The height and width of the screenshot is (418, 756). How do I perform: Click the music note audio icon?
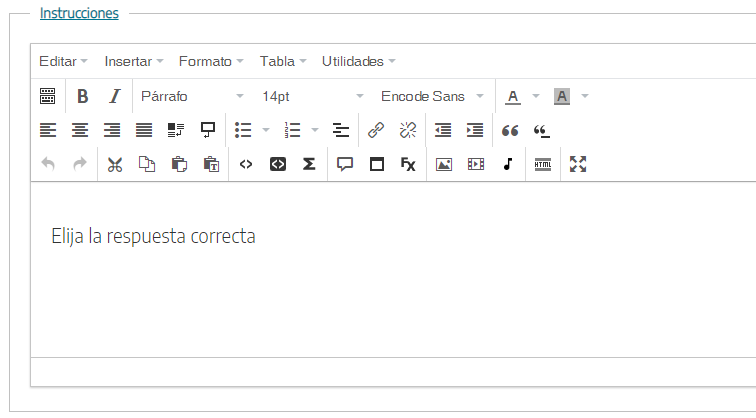coord(507,164)
